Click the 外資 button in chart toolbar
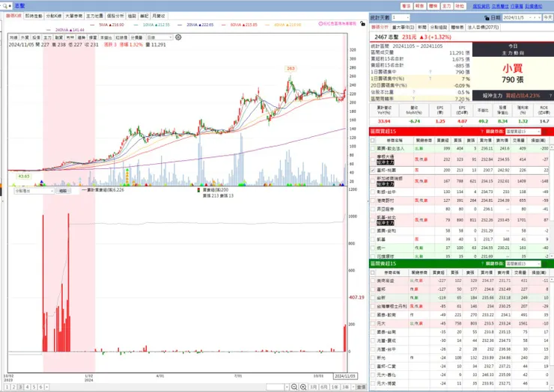 point(25,37)
